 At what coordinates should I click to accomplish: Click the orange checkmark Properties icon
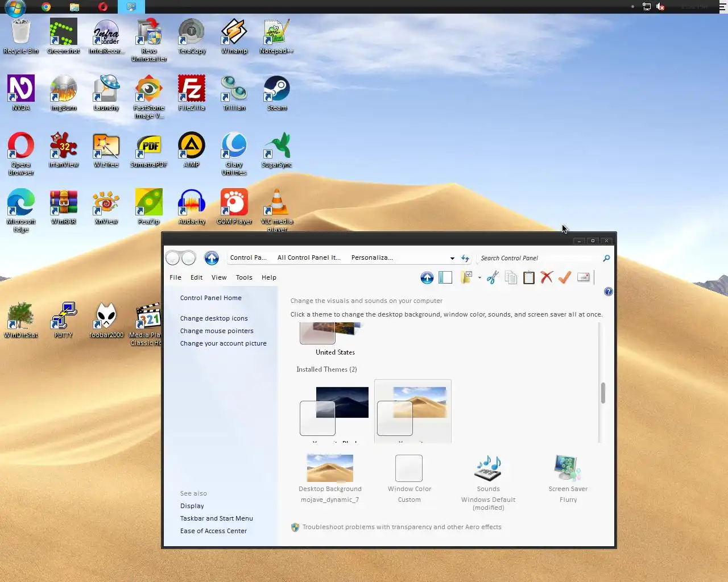click(565, 277)
